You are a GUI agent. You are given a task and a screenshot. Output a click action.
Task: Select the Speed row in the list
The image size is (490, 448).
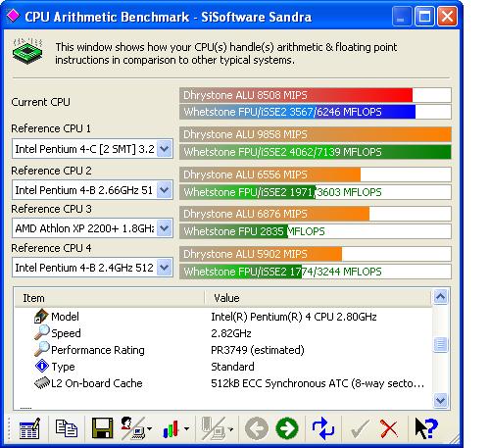tap(223, 333)
